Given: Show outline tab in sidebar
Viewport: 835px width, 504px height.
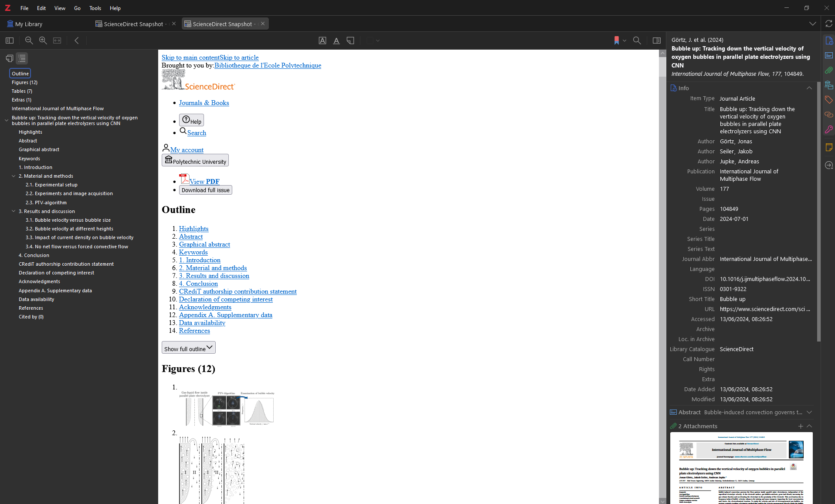Looking at the screenshot, I should [22, 58].
